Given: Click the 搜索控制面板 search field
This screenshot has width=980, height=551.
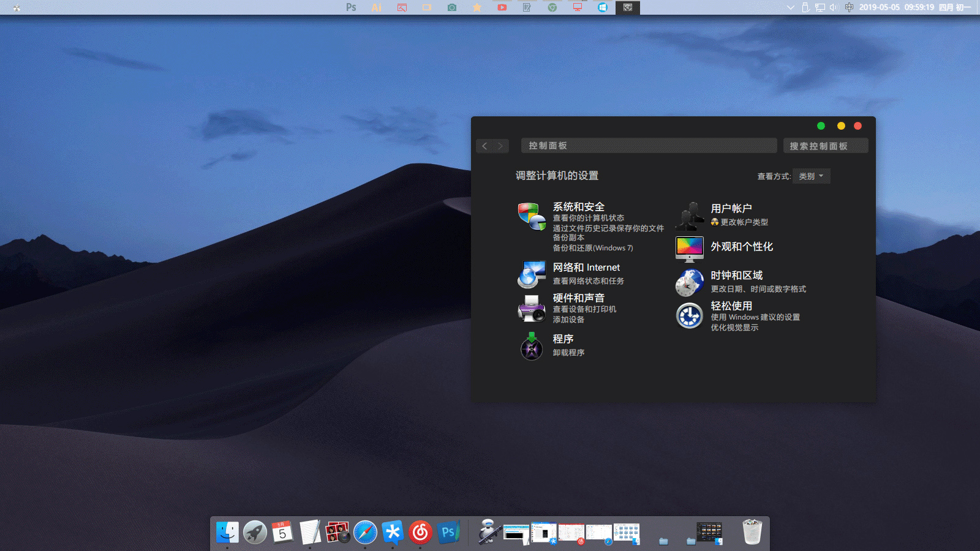Looking at the screenshot, I should point(826,146).
